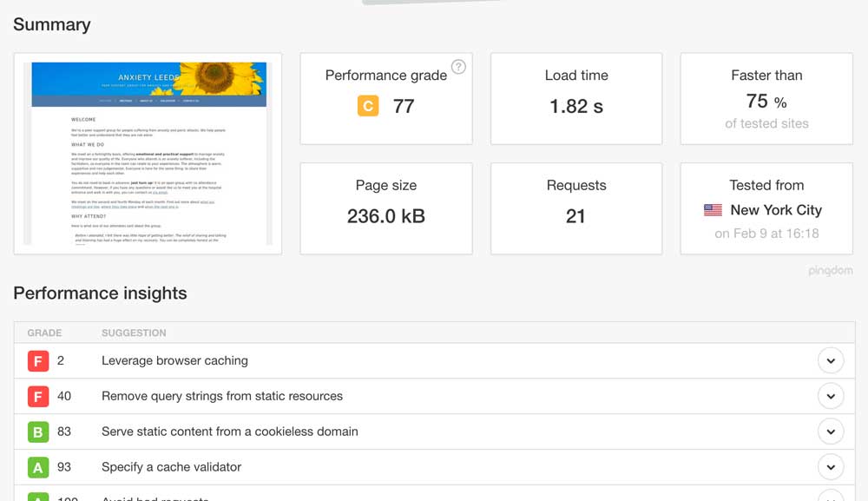This screenshot has width=868, height=501.
Task: Click the SUGGESTION column header
Action: pos(134,333)
